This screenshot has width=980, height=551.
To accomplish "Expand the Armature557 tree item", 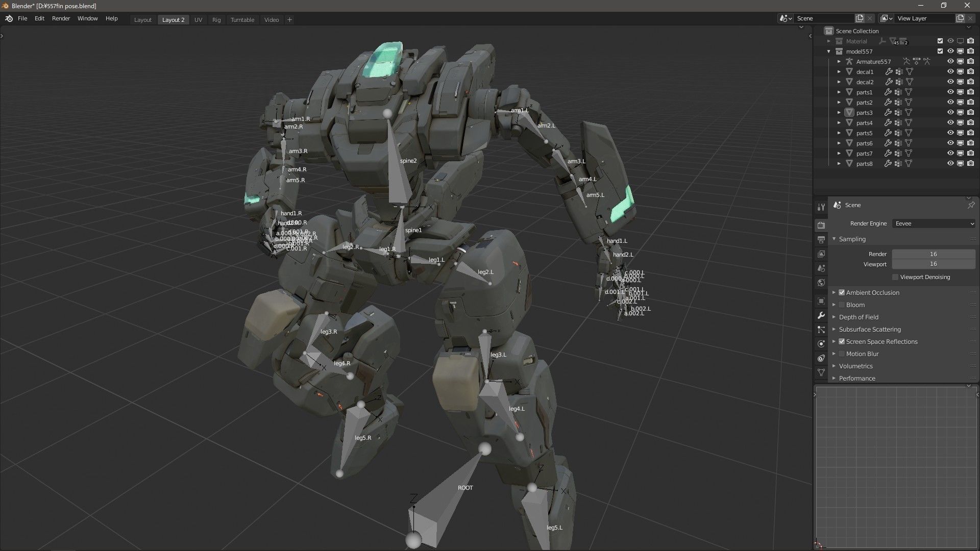I will pyautogui.click(x=839, y=62).
